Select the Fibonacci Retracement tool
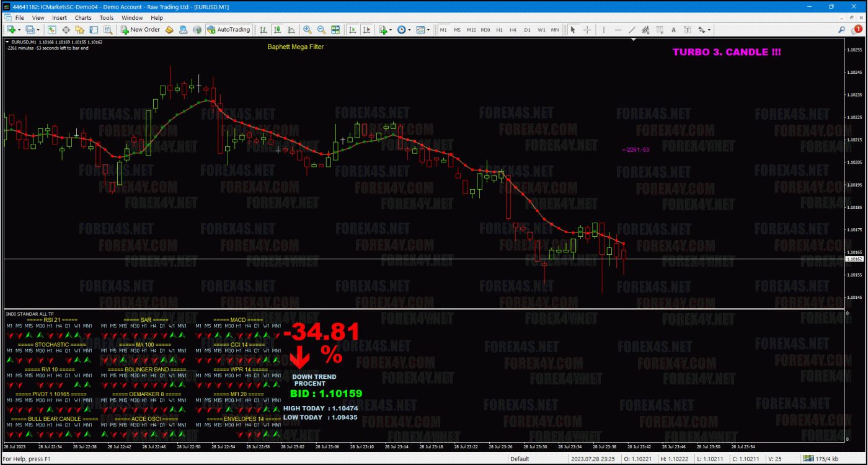 click(x=660, y=30)
